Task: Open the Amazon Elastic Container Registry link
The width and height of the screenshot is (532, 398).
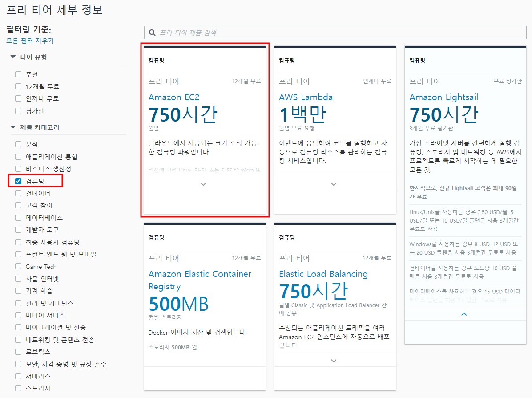Action: 200,280
